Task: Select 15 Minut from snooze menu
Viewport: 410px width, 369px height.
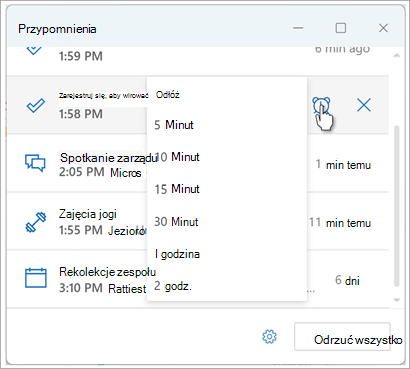Action: pyautogui.click(x=227, y=189)
